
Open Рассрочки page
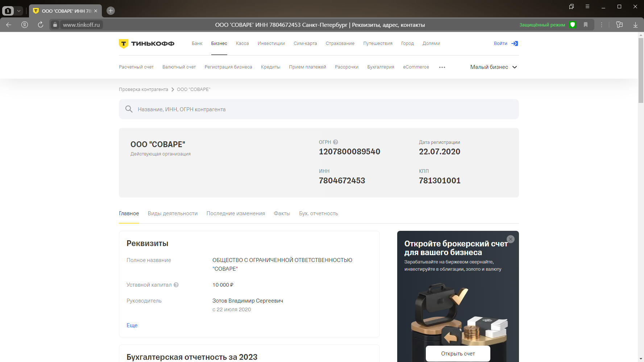point(347,67)
